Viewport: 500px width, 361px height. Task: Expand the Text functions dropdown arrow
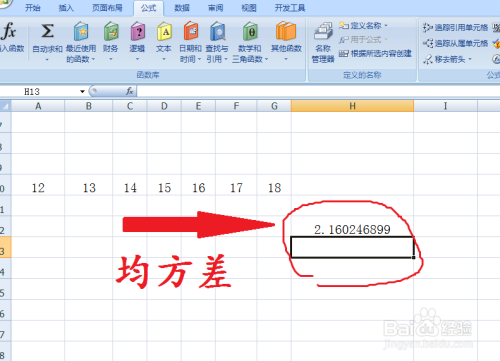[164, 60]
